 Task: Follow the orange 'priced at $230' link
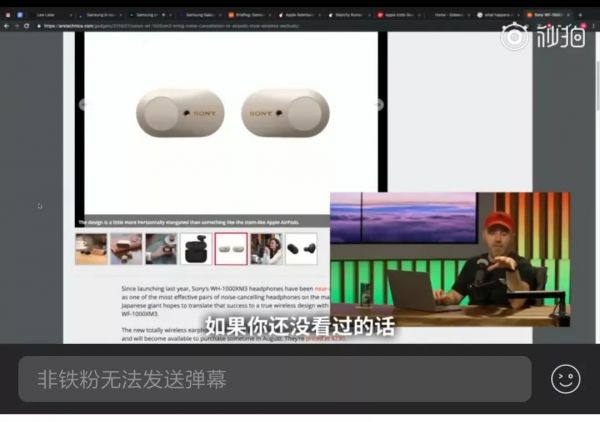click(325, 338)
